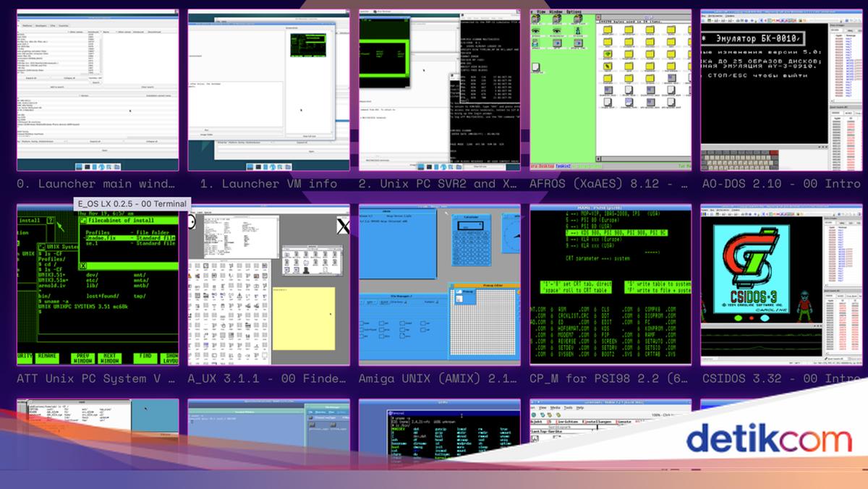Viewport: 868px width, 489px height.
Task: Click the caption '2. Unix PC SVR2 and X...'
Action: (x=438, y=184)
